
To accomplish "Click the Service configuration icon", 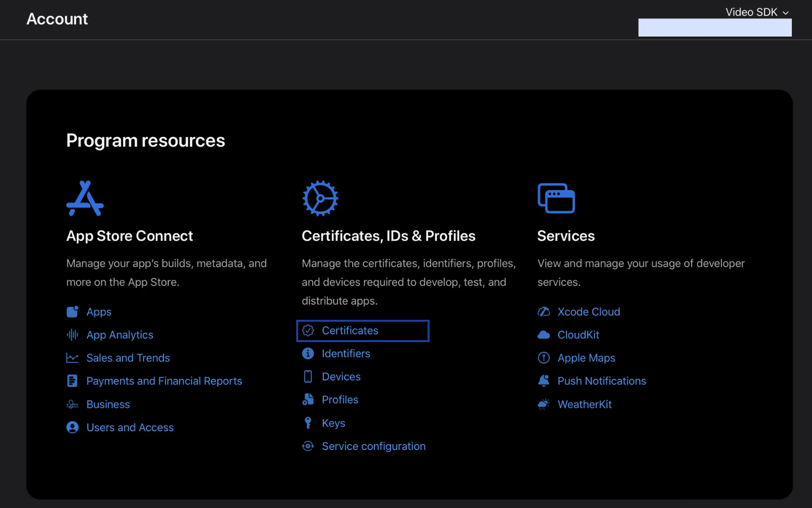I will (308, 446).
